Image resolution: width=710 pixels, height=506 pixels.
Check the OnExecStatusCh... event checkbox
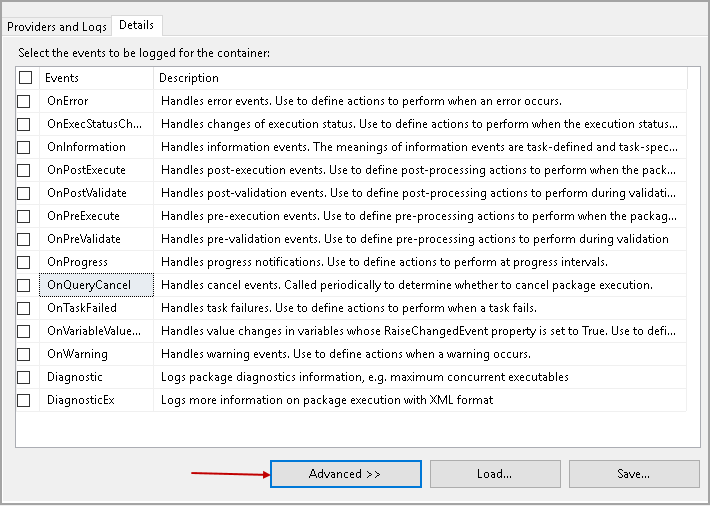25,124
